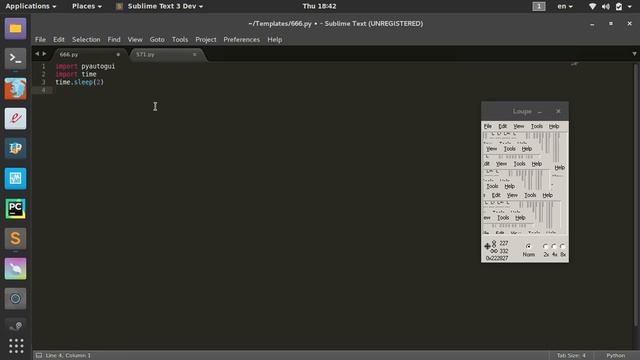Select the 8x zoom radio in Loupe
Viewport: 640px width, 360px height.
coord(563,247)
